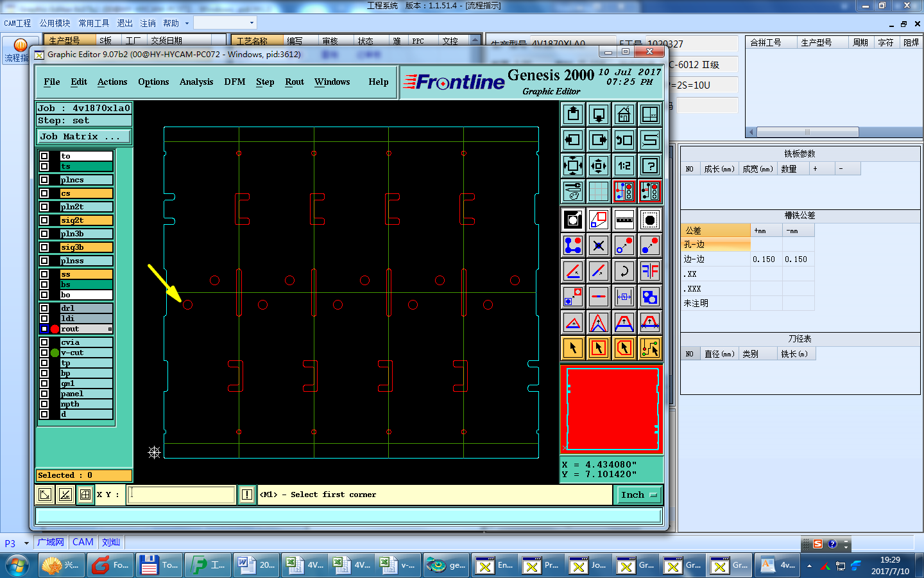Viewport: 924px width, 578px height.
Task: Toggle the 'panel' layer checkbox
Action: point(44,394)
